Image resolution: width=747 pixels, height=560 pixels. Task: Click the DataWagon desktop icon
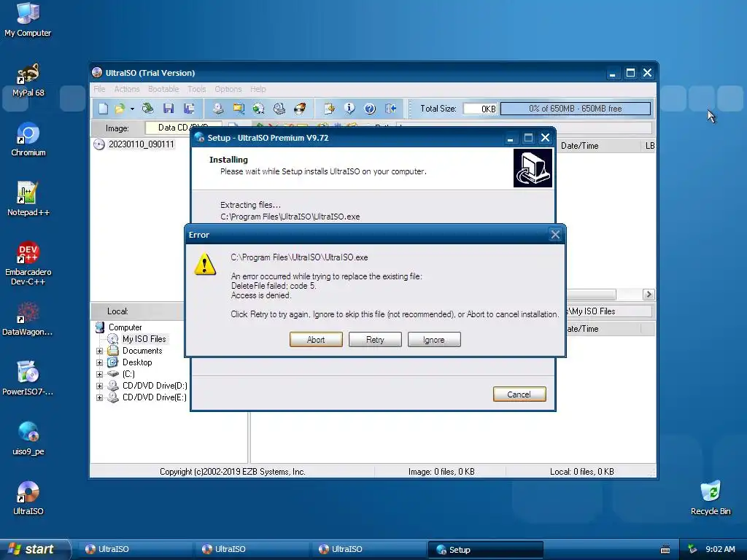click(x=28, y=319)
